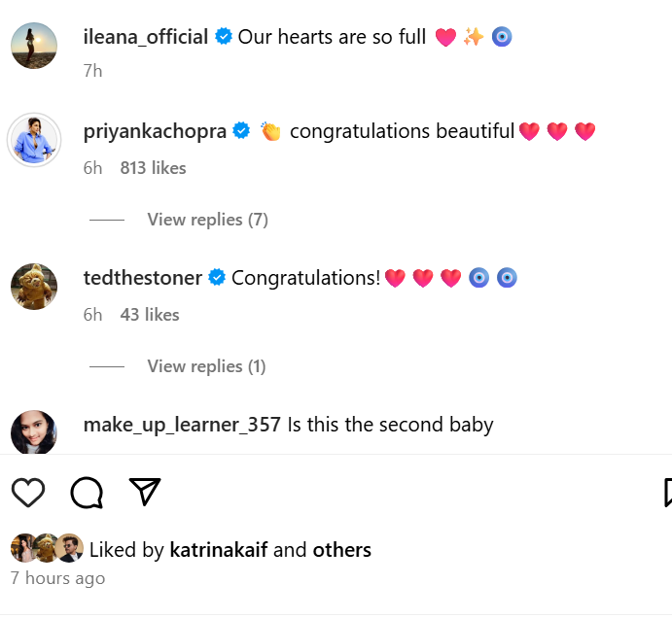This screenshot has height=619, width=672.
Task: Share the post with the paper plane icon
Action: point(144,492)
